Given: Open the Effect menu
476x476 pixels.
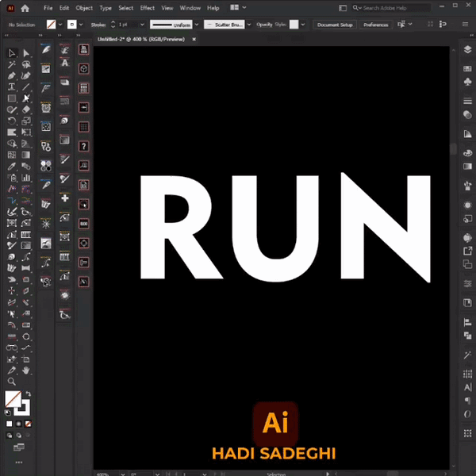Looking at the screenshot, I should pyautogui.click(x=147, y=8).
